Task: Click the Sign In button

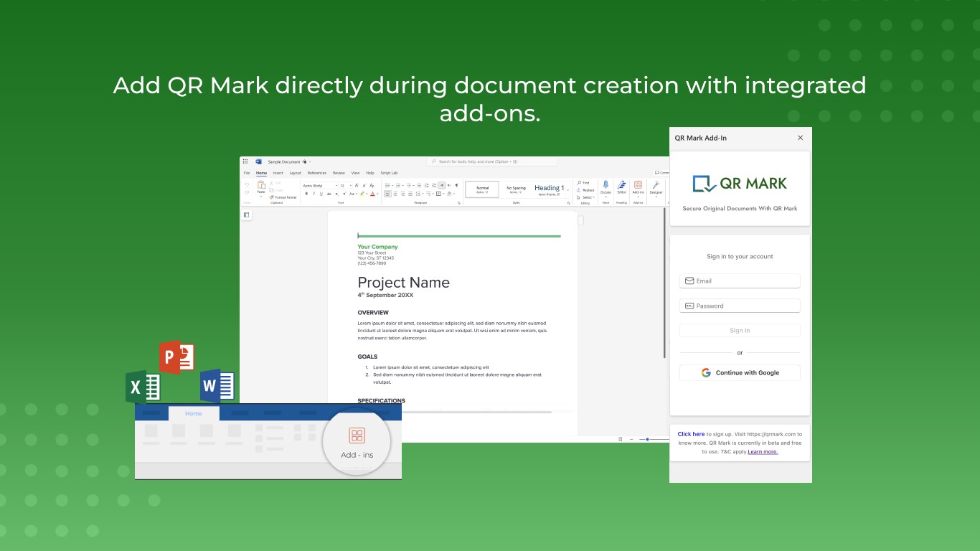Action: pyautogui.click(x=740, y=331)
